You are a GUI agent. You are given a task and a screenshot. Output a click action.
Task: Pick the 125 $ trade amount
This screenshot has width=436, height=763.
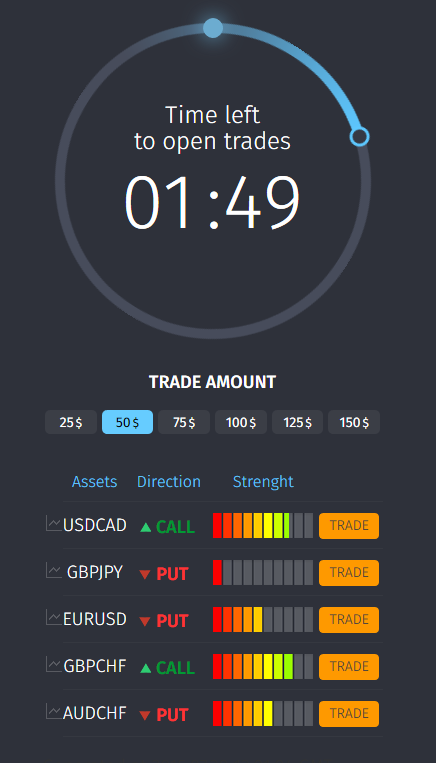[297, 422]
